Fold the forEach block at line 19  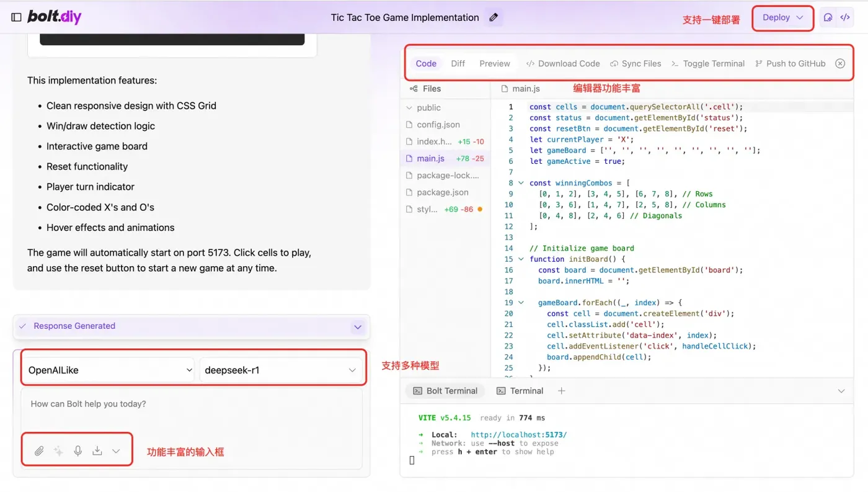point(521,303)
